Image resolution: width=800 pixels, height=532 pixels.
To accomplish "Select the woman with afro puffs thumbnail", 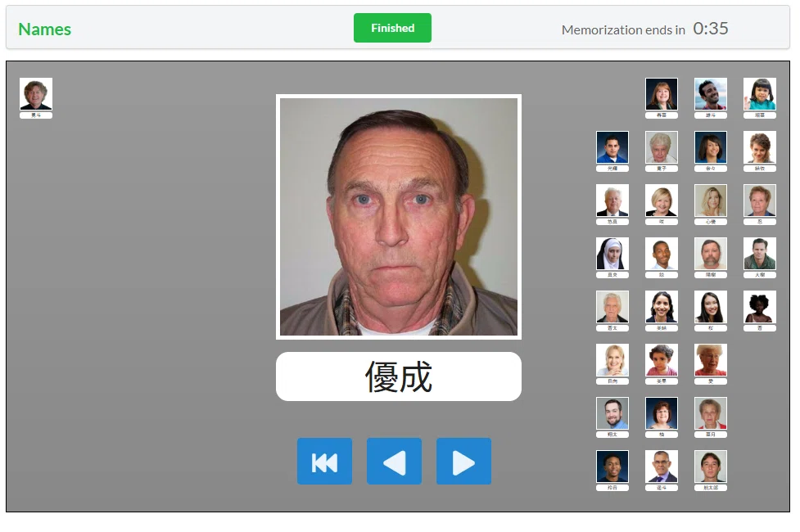I will point(759,307).
